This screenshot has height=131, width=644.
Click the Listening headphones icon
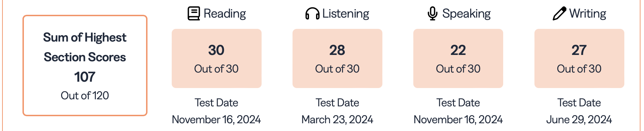point(312,14)
